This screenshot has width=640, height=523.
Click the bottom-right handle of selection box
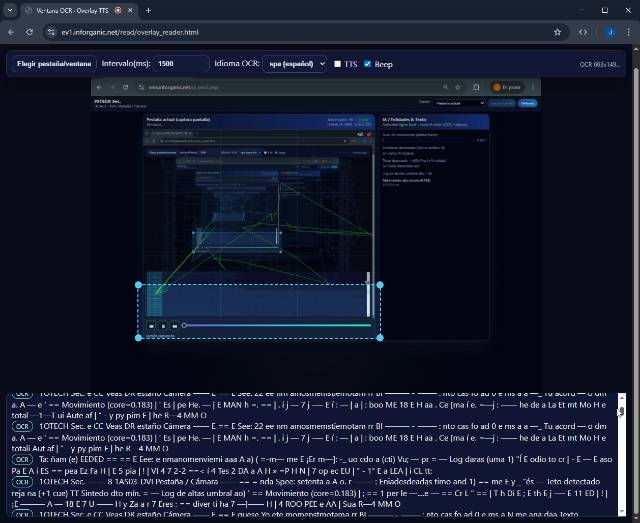(379, 338)
